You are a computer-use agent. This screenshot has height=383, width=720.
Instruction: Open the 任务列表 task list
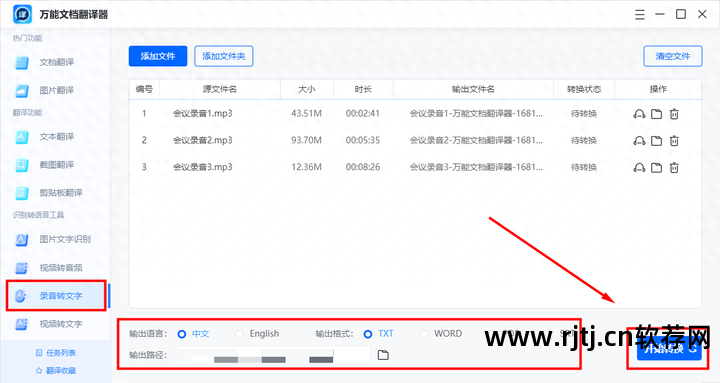(56, 353)
